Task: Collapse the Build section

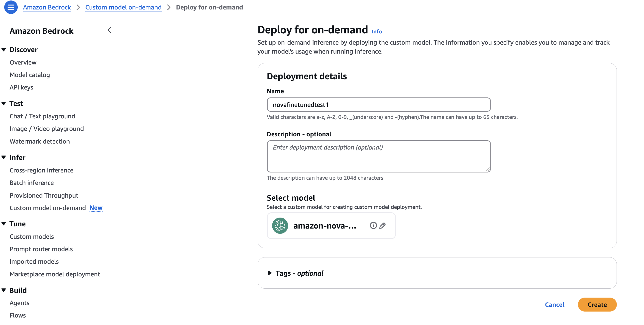Action: point(4,290)
